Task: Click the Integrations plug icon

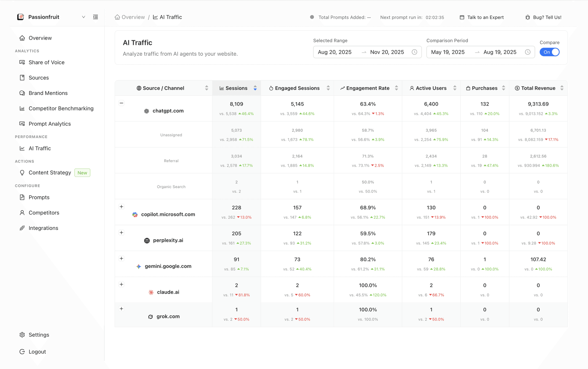Action: [22, 228]
